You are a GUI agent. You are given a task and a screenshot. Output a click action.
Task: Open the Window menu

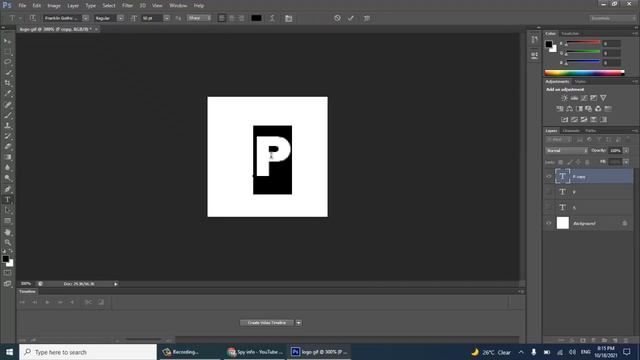click(x=178, y=6)
